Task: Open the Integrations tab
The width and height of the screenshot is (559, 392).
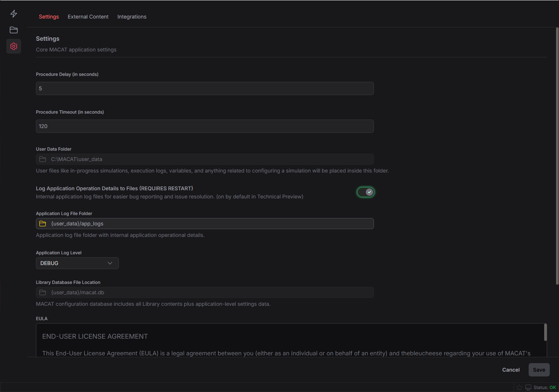Action: (132, 17)
